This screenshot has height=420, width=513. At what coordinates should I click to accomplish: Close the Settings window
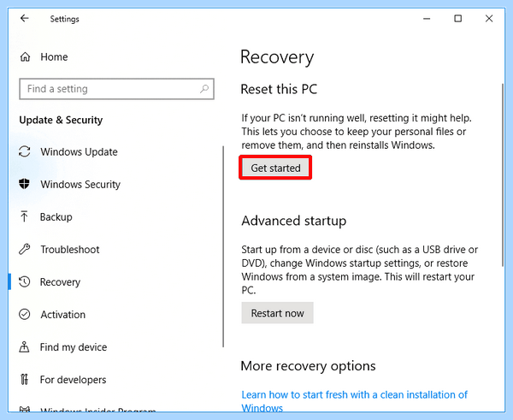click(x=489, y=18)
